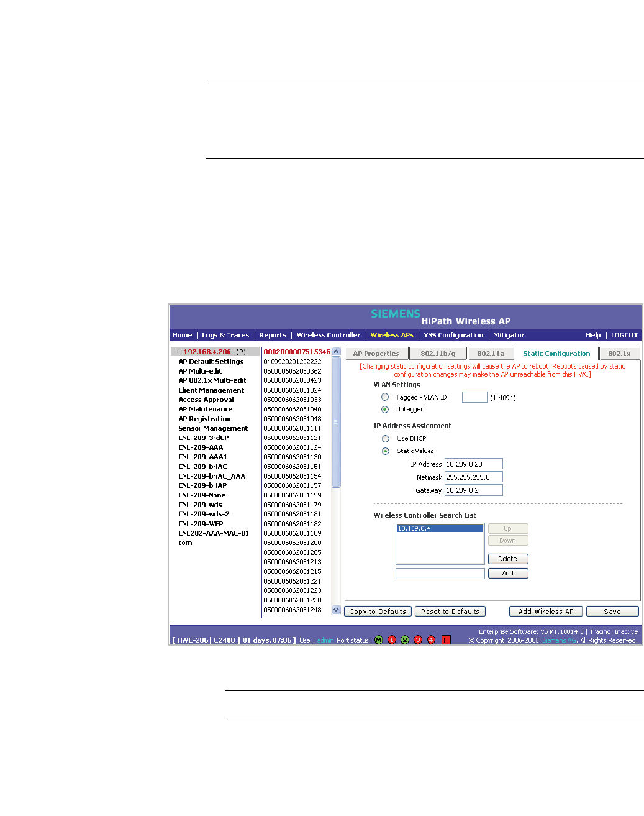Image resolution: width=644 pixels, height=816 pixels.
Task: Select CNL-209-briAC_AAA in the left list
Action: (212, 476)
